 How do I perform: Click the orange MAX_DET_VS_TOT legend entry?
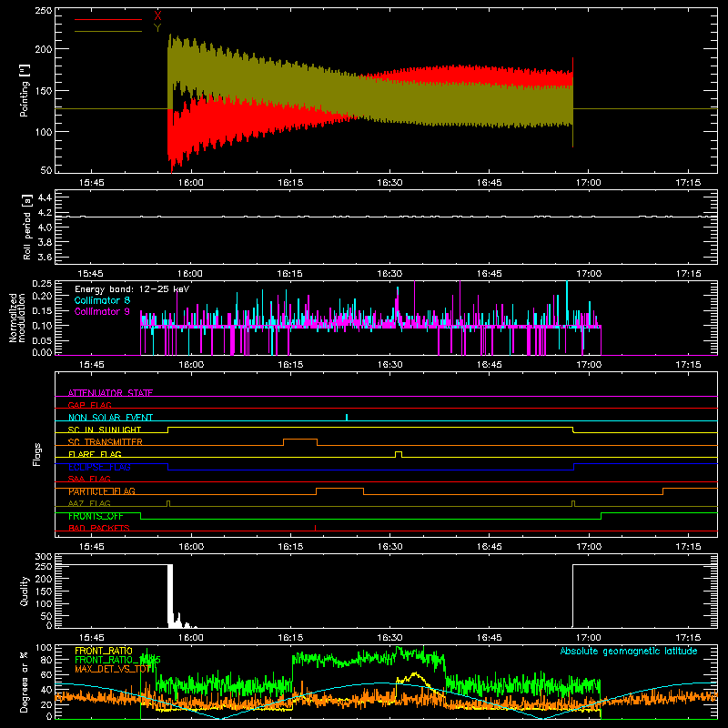pos(113,670)
